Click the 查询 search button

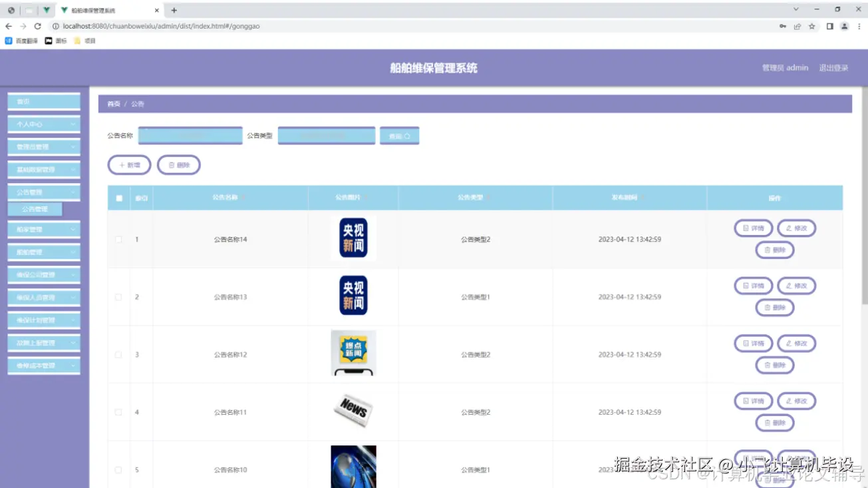click(399, 136)
